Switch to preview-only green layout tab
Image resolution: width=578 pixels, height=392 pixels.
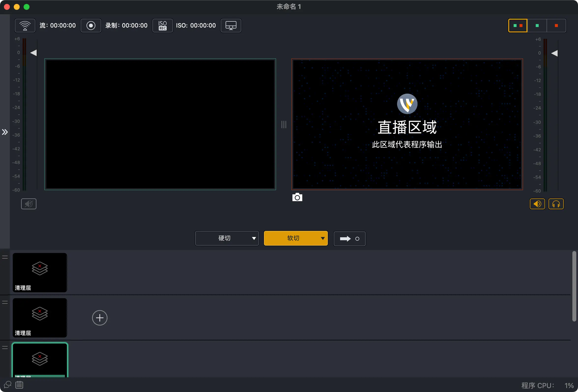coord(537,26)
